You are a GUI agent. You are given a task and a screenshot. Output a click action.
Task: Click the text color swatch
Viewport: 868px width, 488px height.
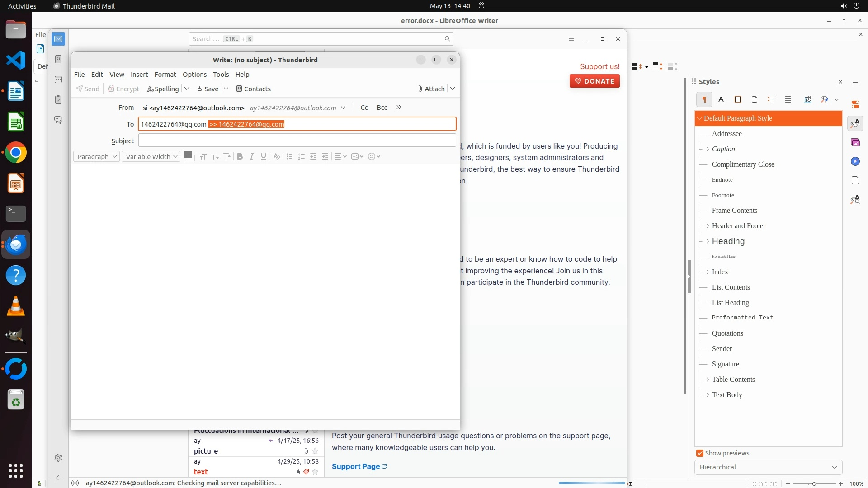tap(188, 155)
